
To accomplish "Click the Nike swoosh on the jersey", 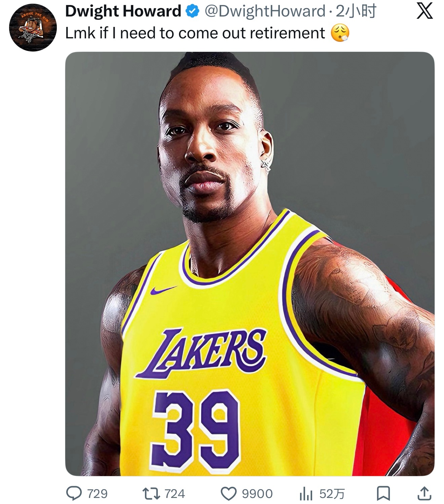I will pyautogui.click(x=163, y=290).
